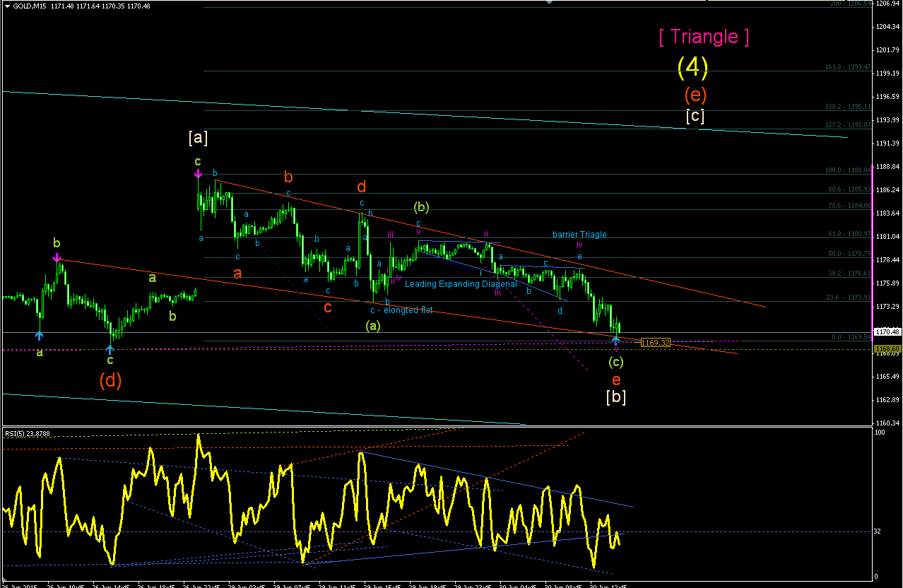Click the 1168.60 level price marker

coord(887,348)
